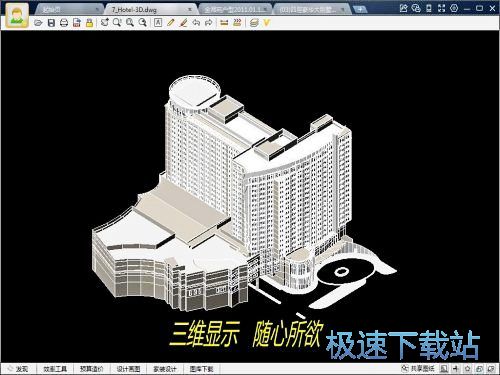Open a drawing file with the folder icon
Screen dimensions: 500x375
(38, 23)
